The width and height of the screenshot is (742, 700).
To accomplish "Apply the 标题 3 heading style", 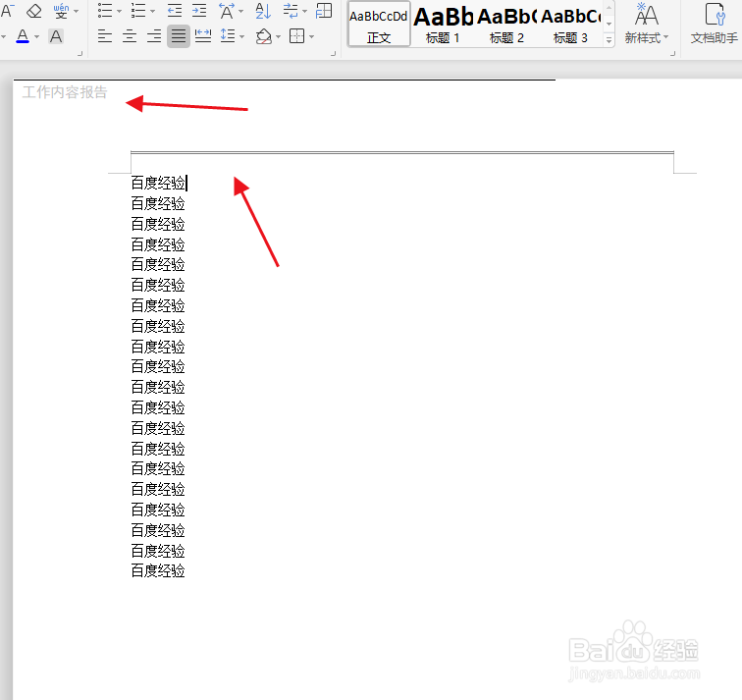I will [x=570, y=24].
